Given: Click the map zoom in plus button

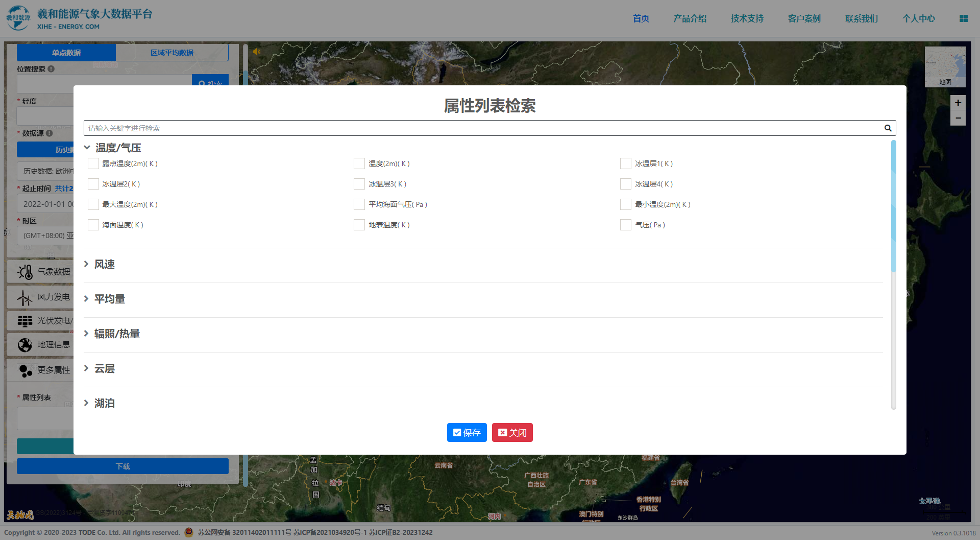Looking at the screenshot, I should [x=958, y=103].
